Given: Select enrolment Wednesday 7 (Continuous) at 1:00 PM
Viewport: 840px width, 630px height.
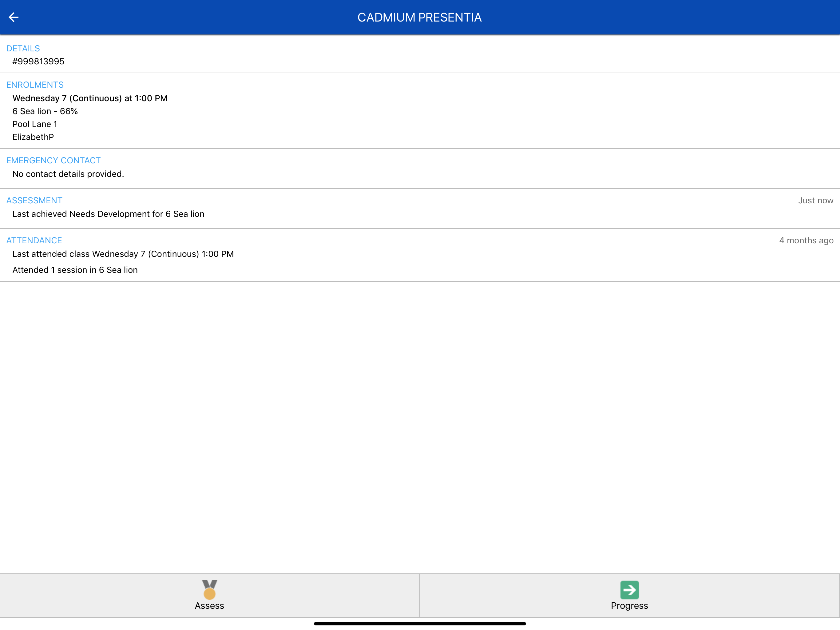Looking at the screenshot, I should 90,98.
